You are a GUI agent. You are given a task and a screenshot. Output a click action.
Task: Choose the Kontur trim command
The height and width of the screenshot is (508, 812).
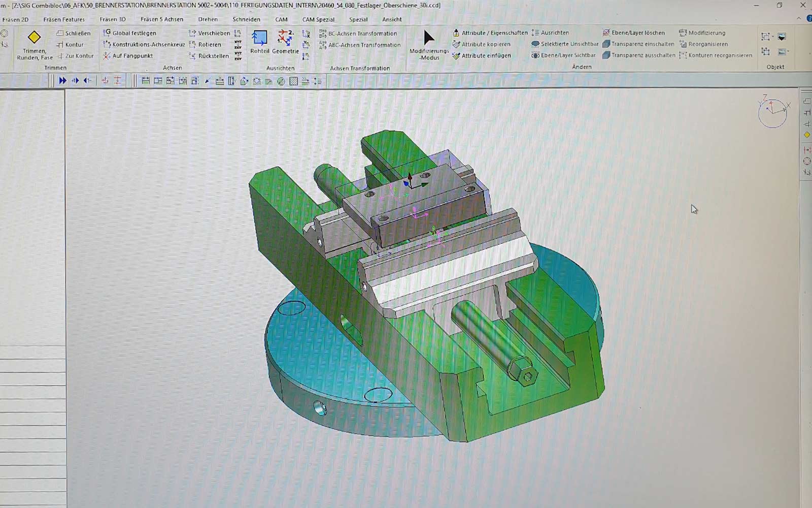point(70,45)
